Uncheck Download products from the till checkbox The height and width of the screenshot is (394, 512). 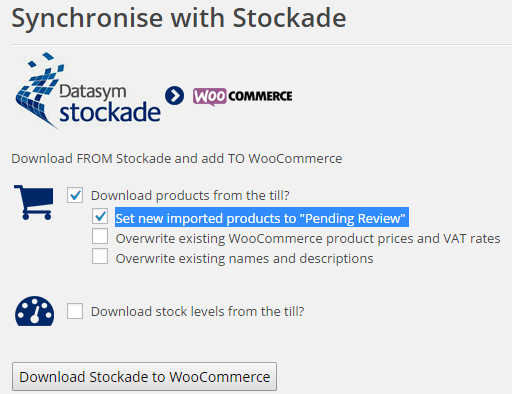click(75, 195)
